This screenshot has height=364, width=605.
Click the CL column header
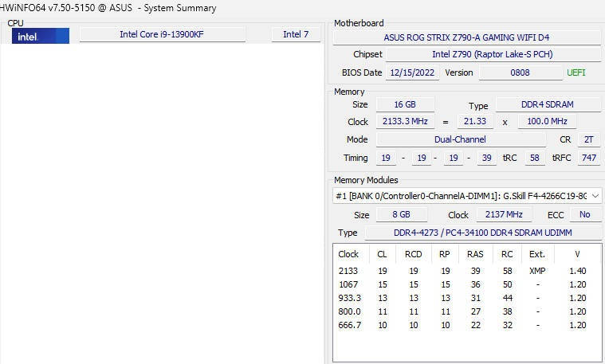point(382,254)
